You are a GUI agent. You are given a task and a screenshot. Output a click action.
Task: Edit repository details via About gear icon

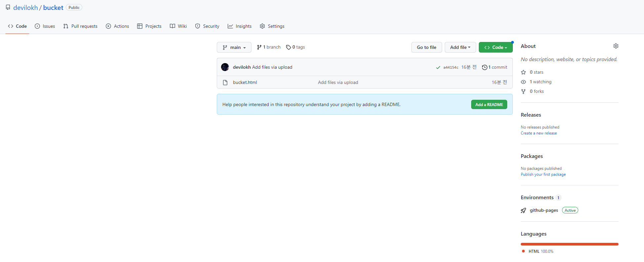click(x=616, y=46)
